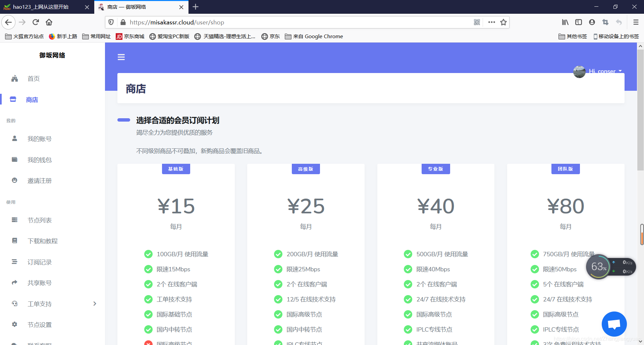Open the 其他书签 folder
The height and width of the screenshot is (345, 644).
coord(573,37)
